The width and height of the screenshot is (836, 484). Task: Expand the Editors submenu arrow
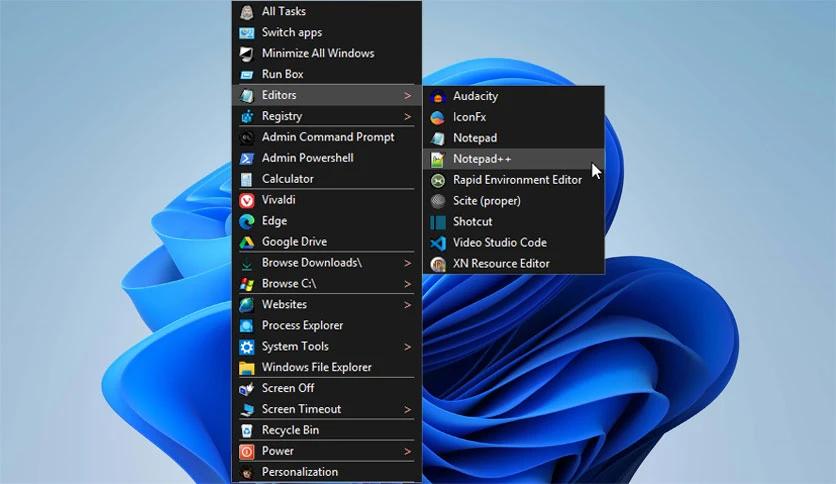pyautogui.click(x=407, y=95)
